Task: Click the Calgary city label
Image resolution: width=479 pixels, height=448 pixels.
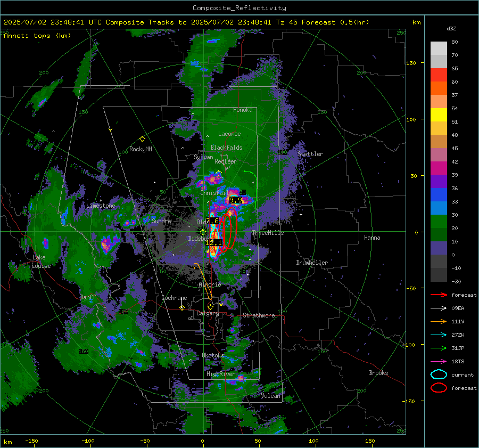Action: (x=208, y=313)
